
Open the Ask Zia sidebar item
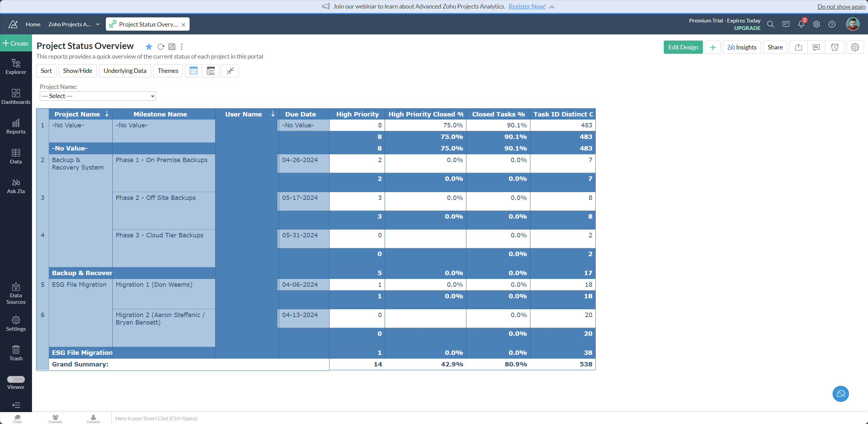[16, 186]
